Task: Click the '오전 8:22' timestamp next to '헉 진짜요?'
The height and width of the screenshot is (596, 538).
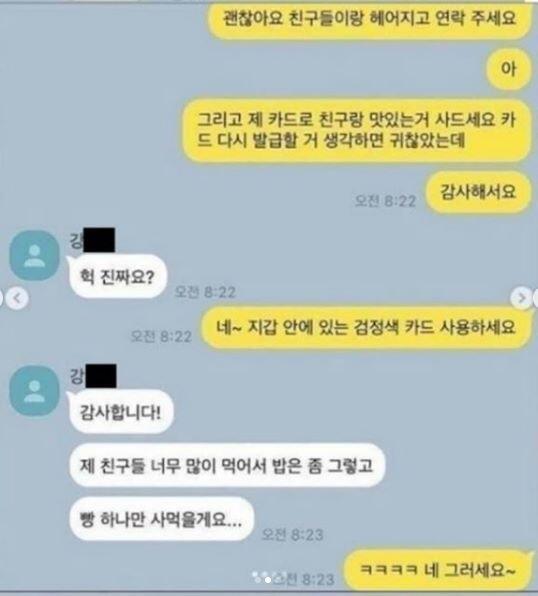Action: (x=205, y=292)
